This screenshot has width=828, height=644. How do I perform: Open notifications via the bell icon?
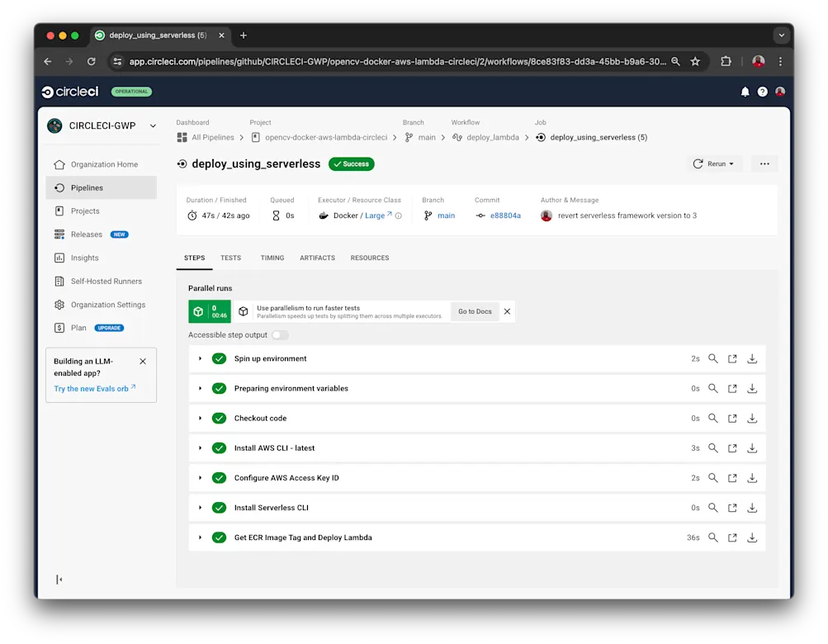point(744,92)
